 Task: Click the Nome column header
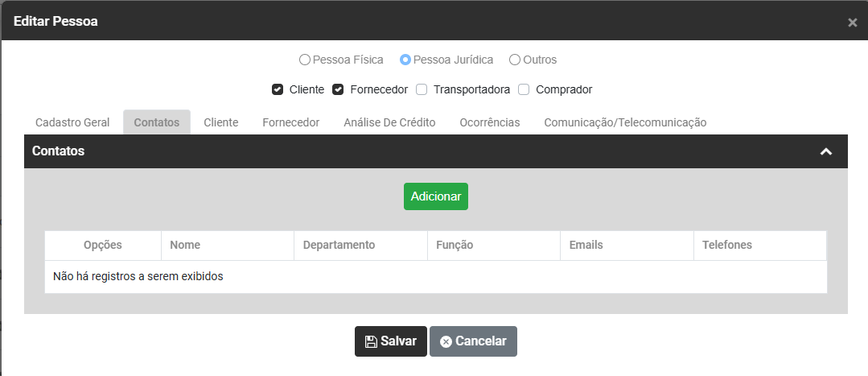[185, 245]
